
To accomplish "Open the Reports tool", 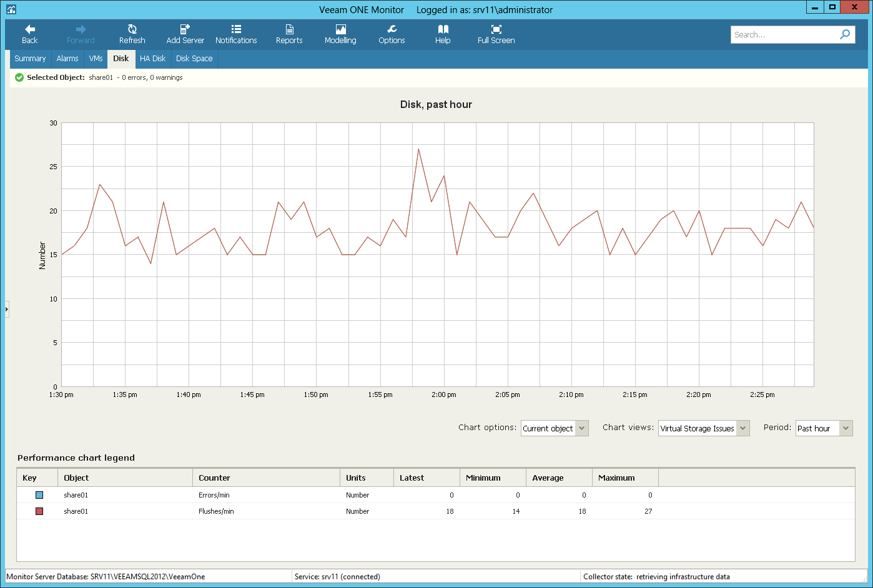I will 289,34.
